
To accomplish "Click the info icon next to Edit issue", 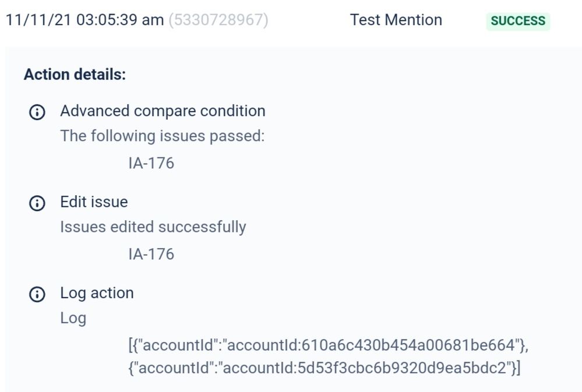I will [x=37, y=203].
